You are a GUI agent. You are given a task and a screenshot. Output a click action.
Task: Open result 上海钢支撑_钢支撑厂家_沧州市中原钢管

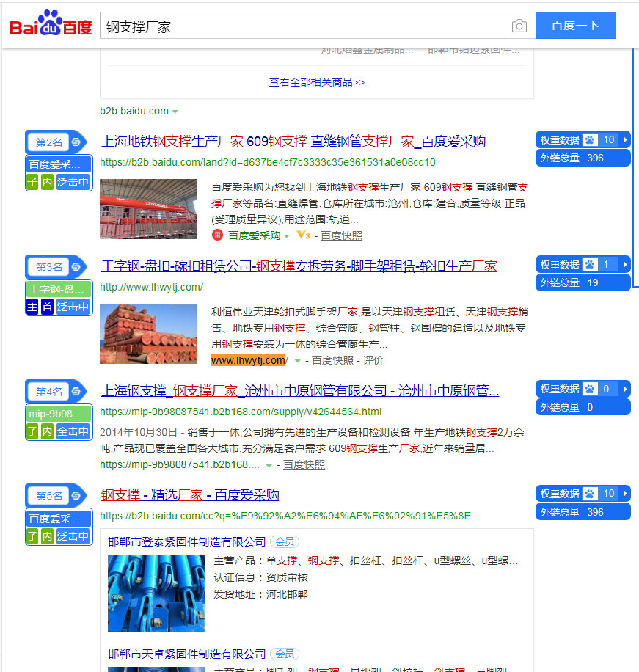(300, 390)
